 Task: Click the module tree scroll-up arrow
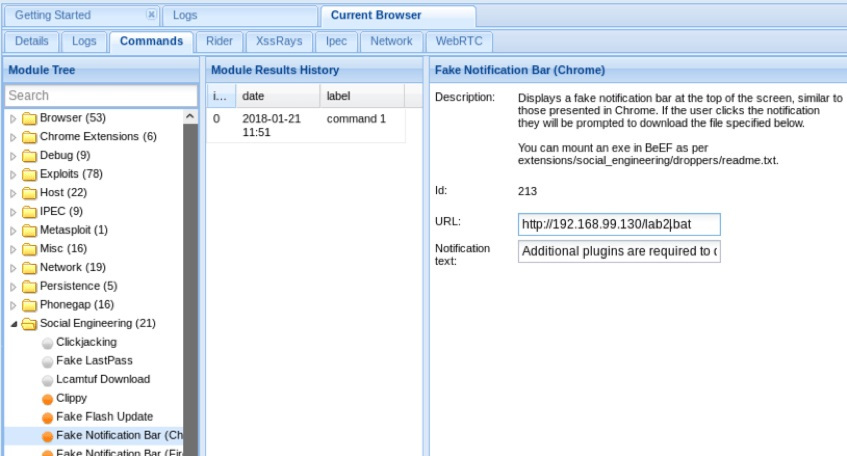(x=190, y=117)
